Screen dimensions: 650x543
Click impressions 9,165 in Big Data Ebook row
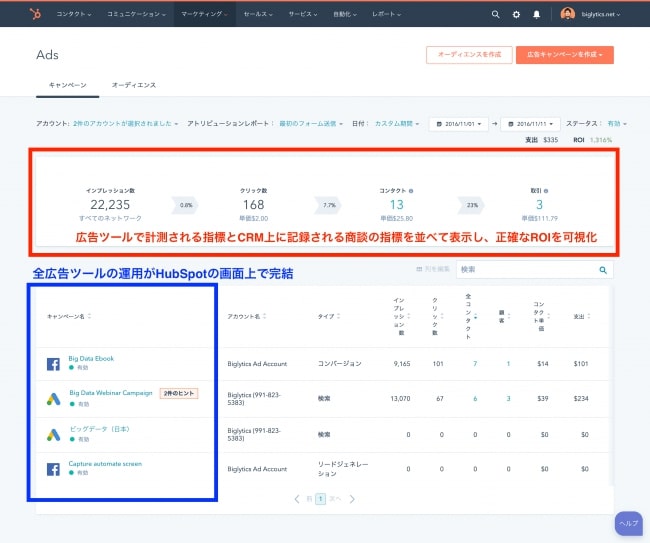point(402,364)
